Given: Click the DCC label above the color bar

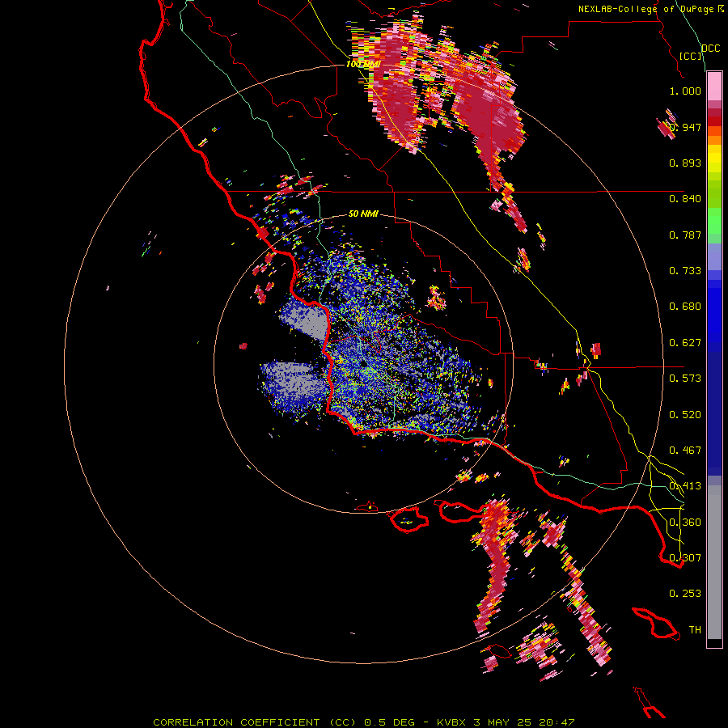Looking at the screenshot, I should click(x=710, y=49).
